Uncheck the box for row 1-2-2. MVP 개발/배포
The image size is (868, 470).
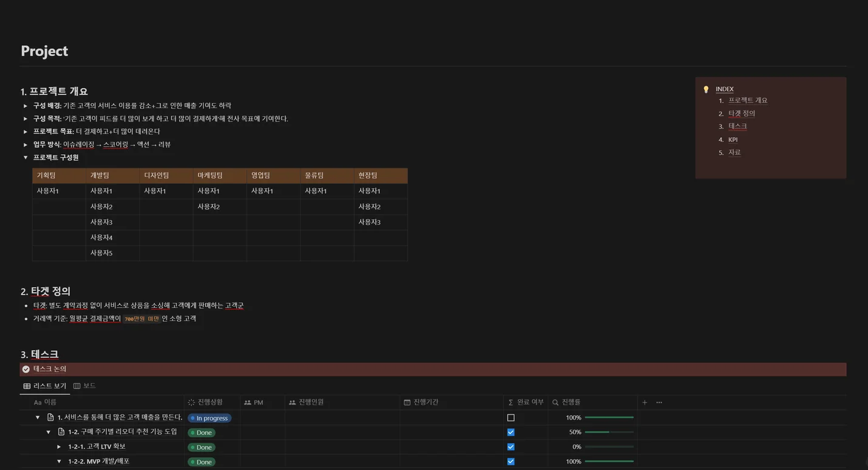[510, 461]
